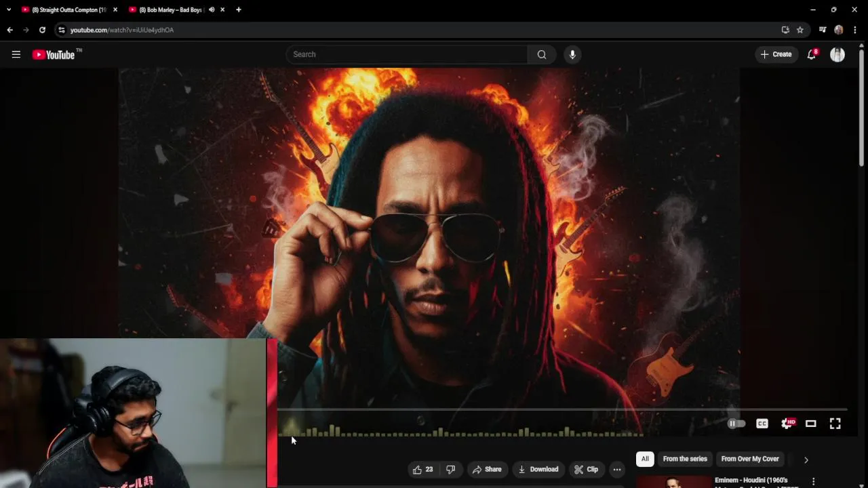
Task: Mute the Bob Marley tab audio icon
Action: point(212,9)
